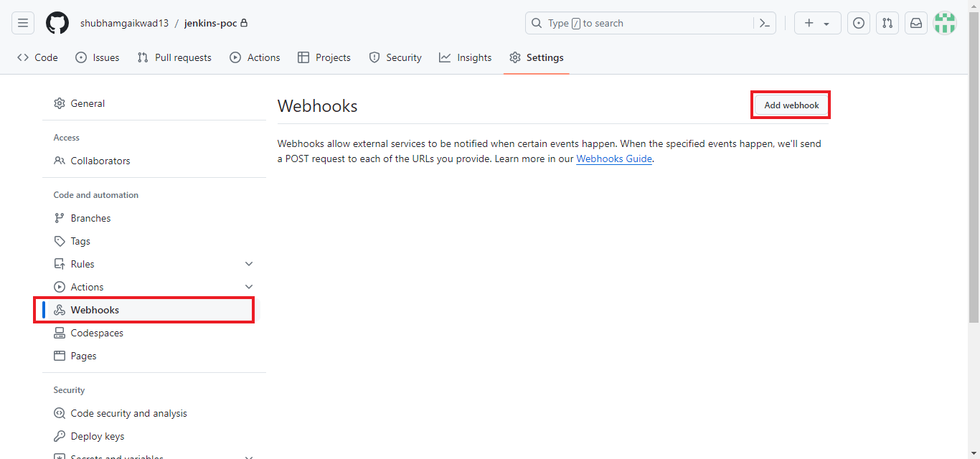Expand the Rules chevron

coord(249,264)
